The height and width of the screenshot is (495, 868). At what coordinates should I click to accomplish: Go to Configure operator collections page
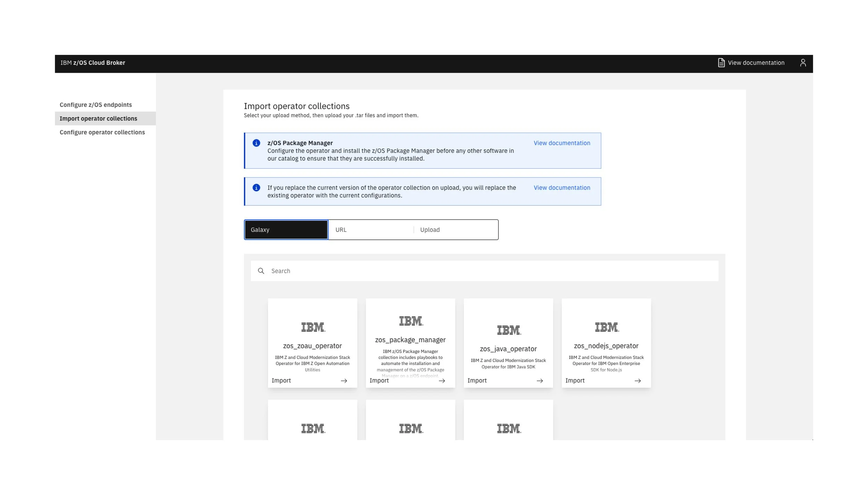[102, 132]
